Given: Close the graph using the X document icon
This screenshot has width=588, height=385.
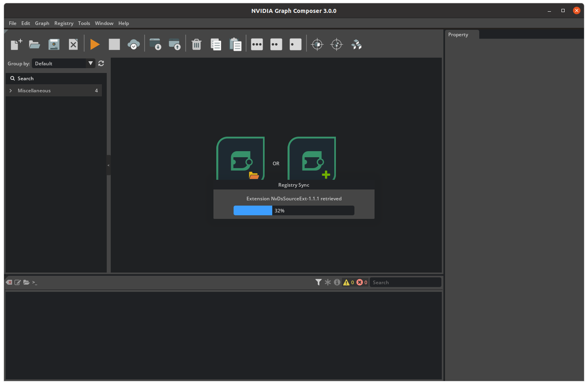Looking at the screenshot, I should (x=73, y=44).
